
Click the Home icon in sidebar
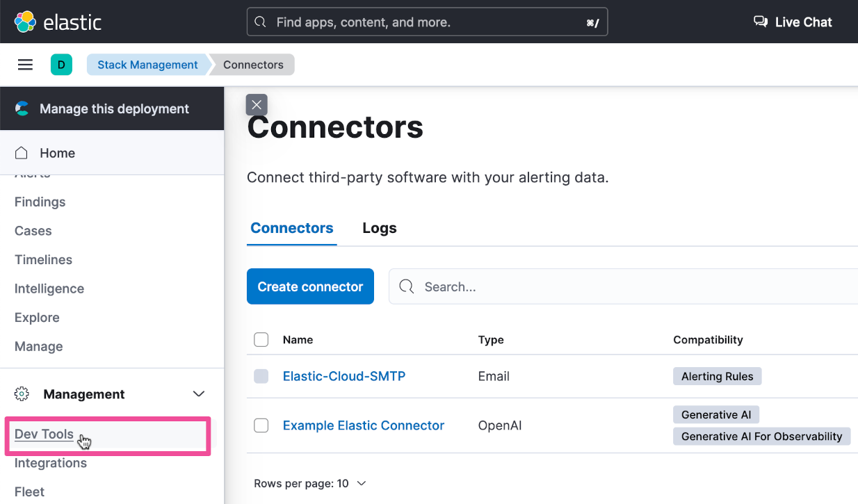[x=22, y=153]
